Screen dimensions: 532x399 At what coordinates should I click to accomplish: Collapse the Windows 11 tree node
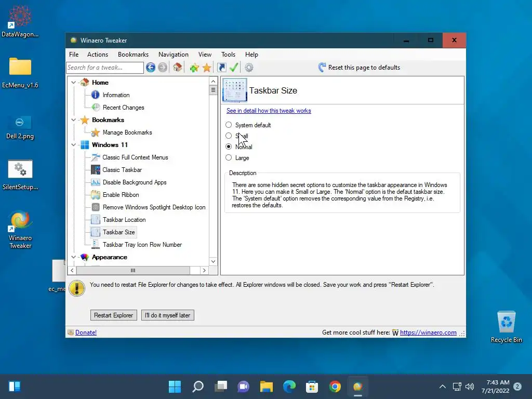tap(74, 145)
